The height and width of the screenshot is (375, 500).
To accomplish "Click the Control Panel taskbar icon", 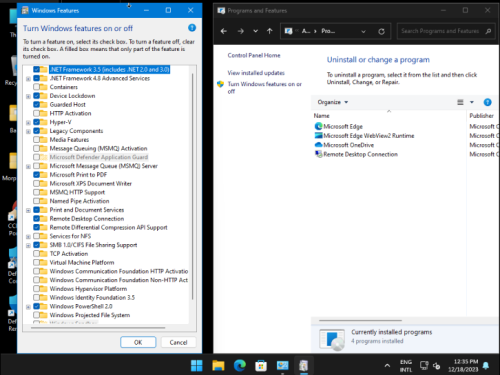I will [282, 366].
